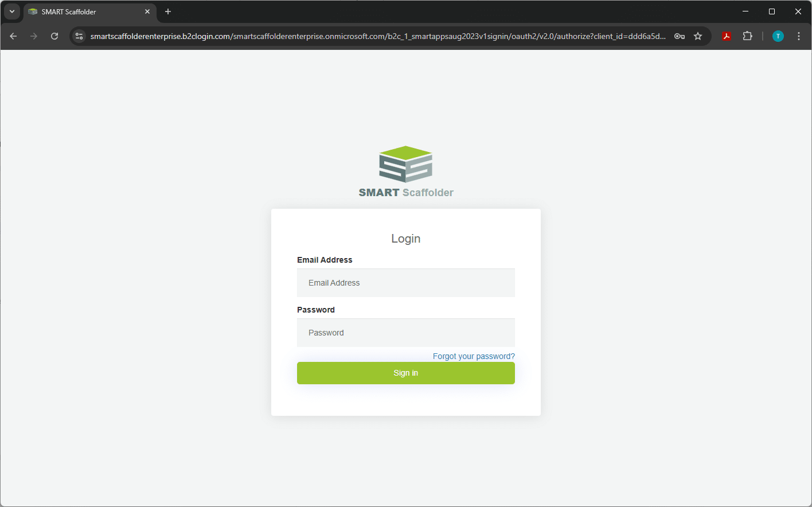
Task: Open the tab search dropdown arrow
Action: (11, 11)
